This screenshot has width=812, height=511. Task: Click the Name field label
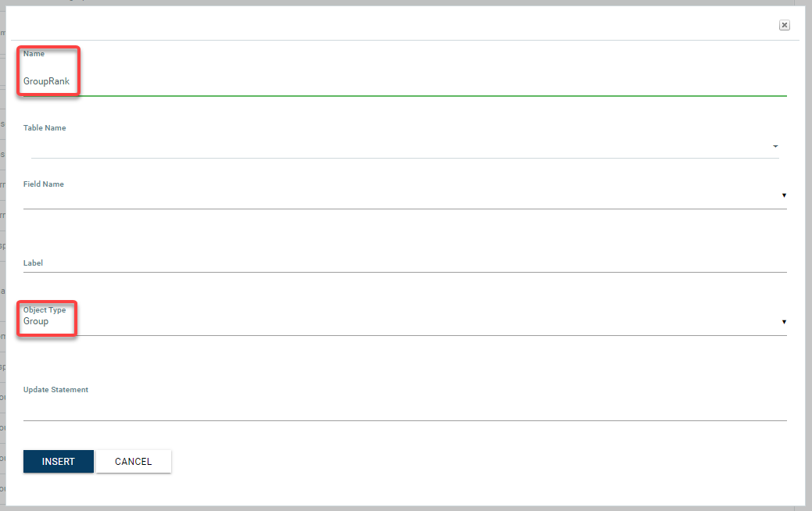[34, 54]
